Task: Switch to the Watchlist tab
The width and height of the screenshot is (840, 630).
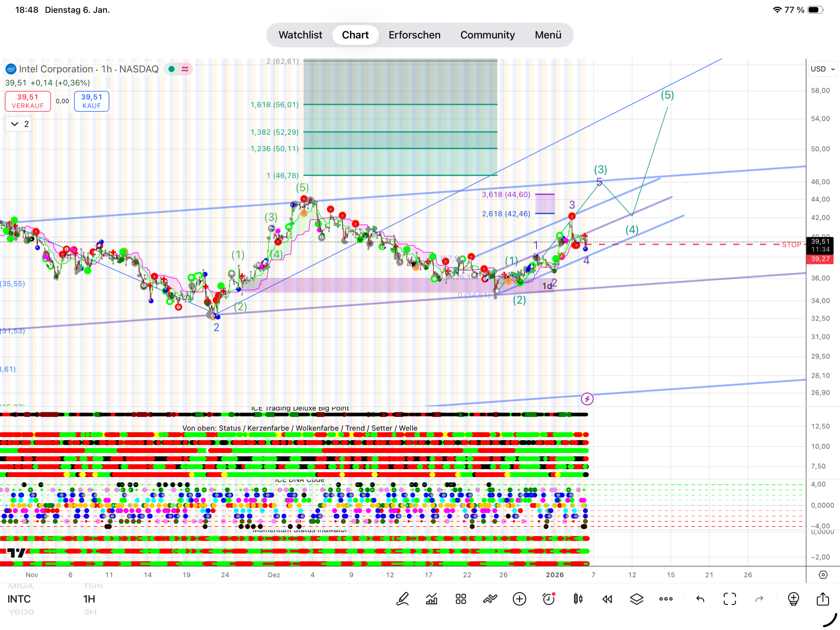Action: tap(300, 35)
